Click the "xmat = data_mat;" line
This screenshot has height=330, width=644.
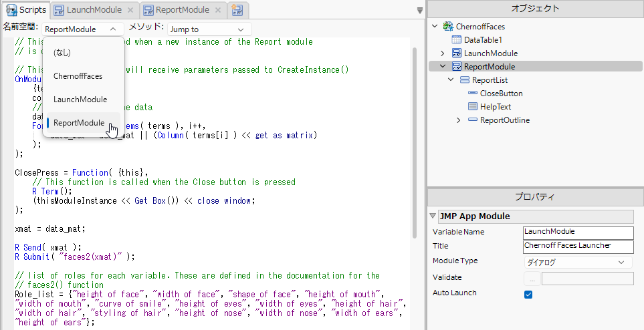pyautogui.click(x=50, y=228)
